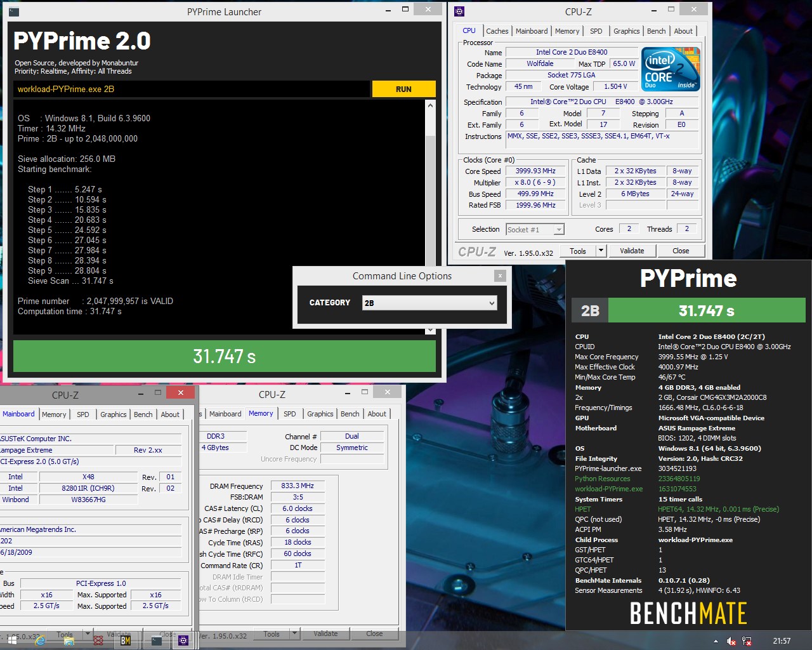Open Memory tab in bottom-left CPU-Z window
This screenshot has height=650, width=812.
54,415
